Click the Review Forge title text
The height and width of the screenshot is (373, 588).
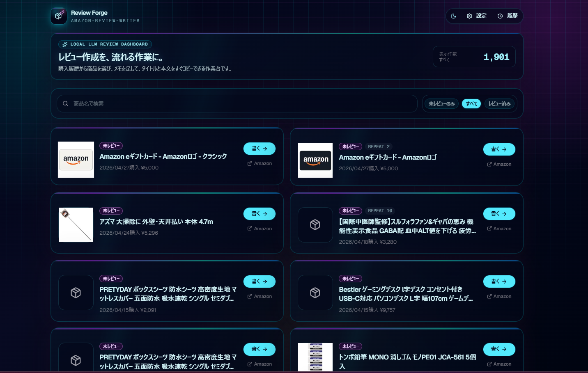tap(89, 13)
